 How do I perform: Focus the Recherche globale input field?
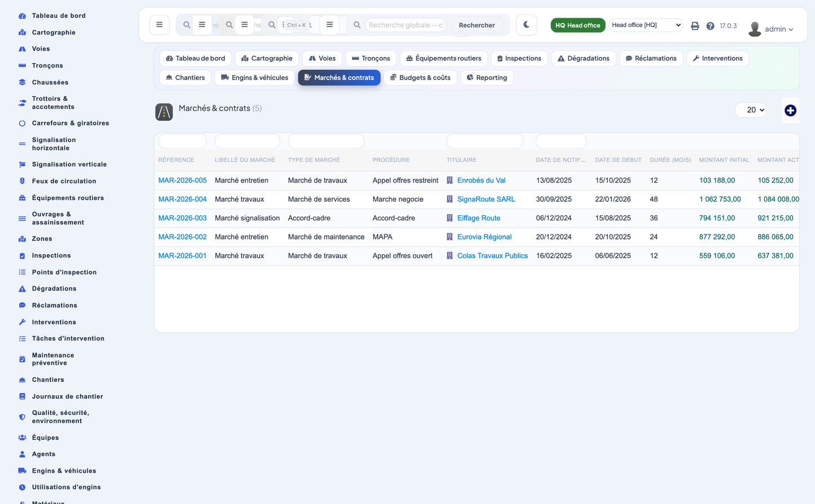[x=406, y=25]
